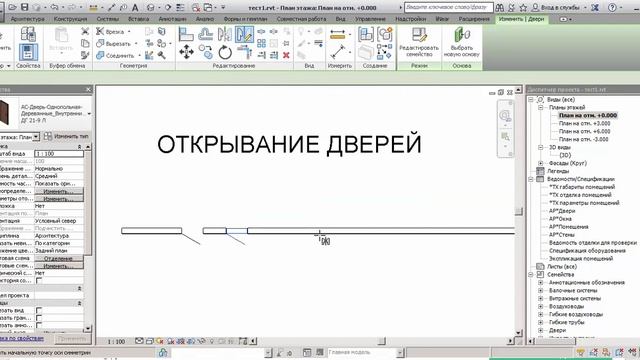Click Выбрать новую основу button
The height and width of the screenshot is (360, 640).
[x=462, y=42]
